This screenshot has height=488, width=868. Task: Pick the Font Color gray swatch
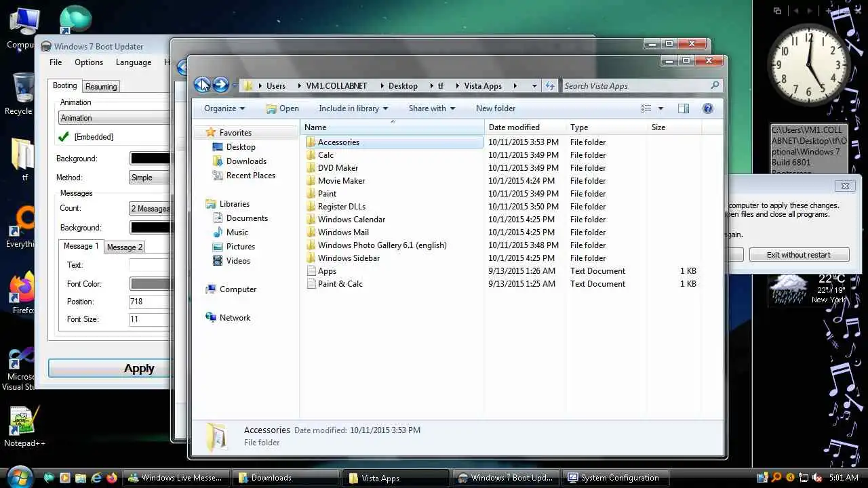pyautogui.click(x=150, y=284)
